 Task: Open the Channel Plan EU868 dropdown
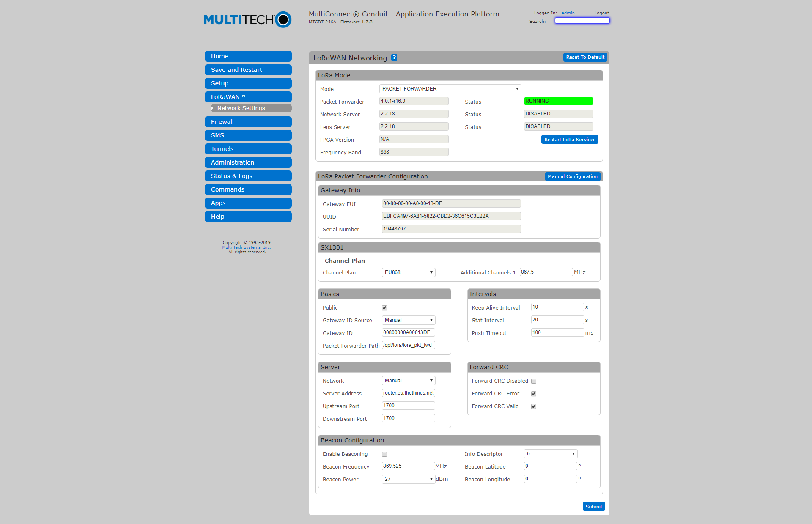point(409,272)
